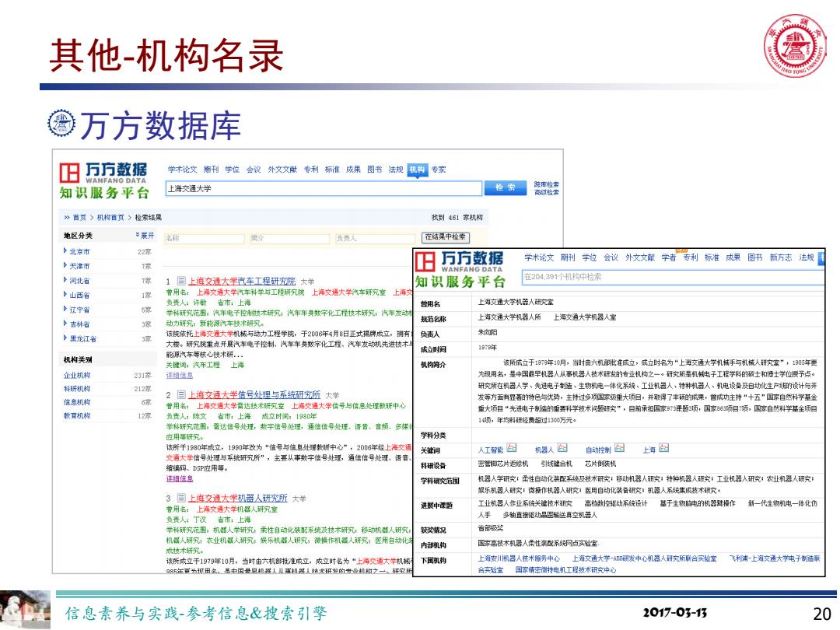Click the 简介 filter input field
This screenshot has height=630, width=840.
click(x=289, y=239)
